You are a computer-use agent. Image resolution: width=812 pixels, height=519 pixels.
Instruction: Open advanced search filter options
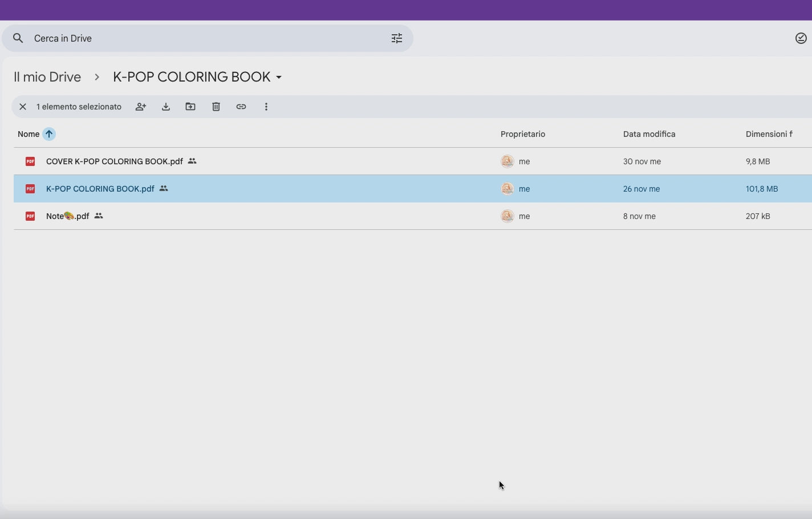click(x=397, y=38)
